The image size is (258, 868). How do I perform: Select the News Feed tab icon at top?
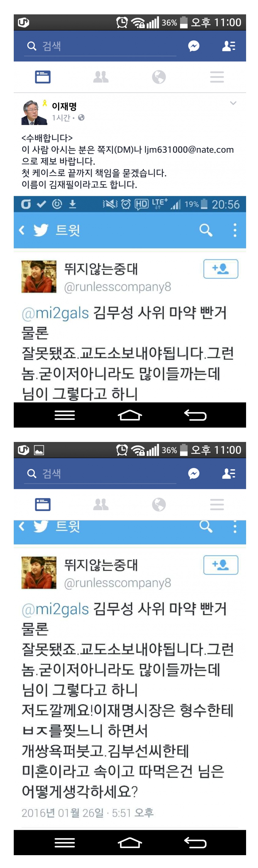click(x=43, y=77)
